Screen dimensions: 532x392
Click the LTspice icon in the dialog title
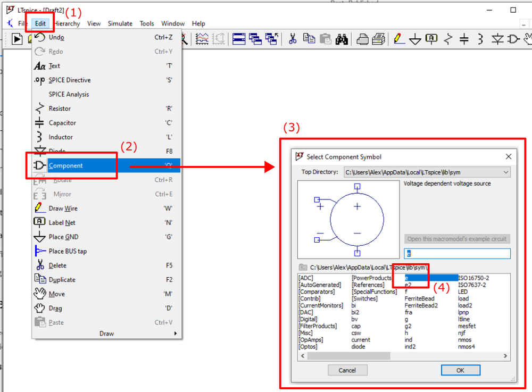click(299, 156)
